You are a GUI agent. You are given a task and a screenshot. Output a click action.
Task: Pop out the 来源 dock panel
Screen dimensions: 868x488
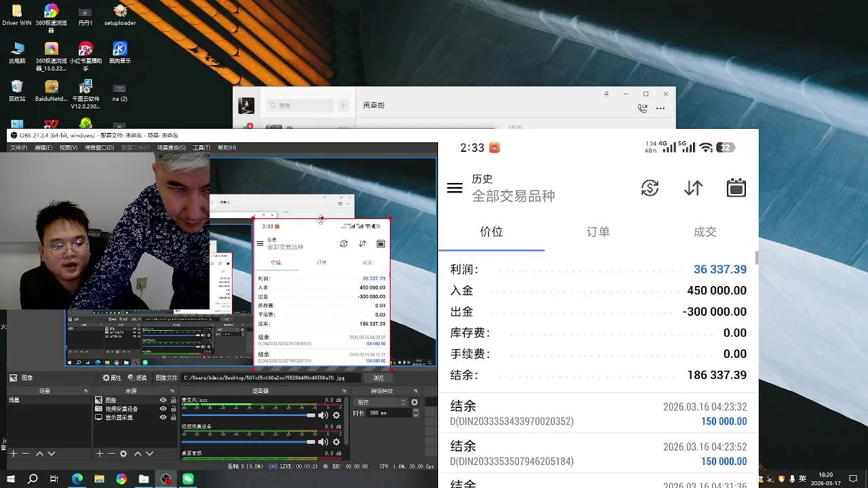[173, 391]
